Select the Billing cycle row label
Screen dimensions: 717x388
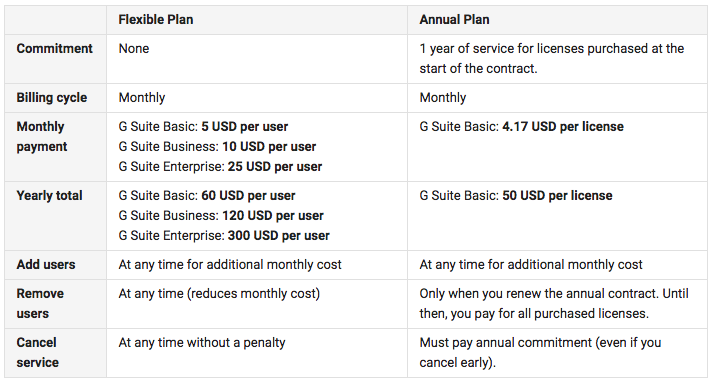(x=52, y=97)
